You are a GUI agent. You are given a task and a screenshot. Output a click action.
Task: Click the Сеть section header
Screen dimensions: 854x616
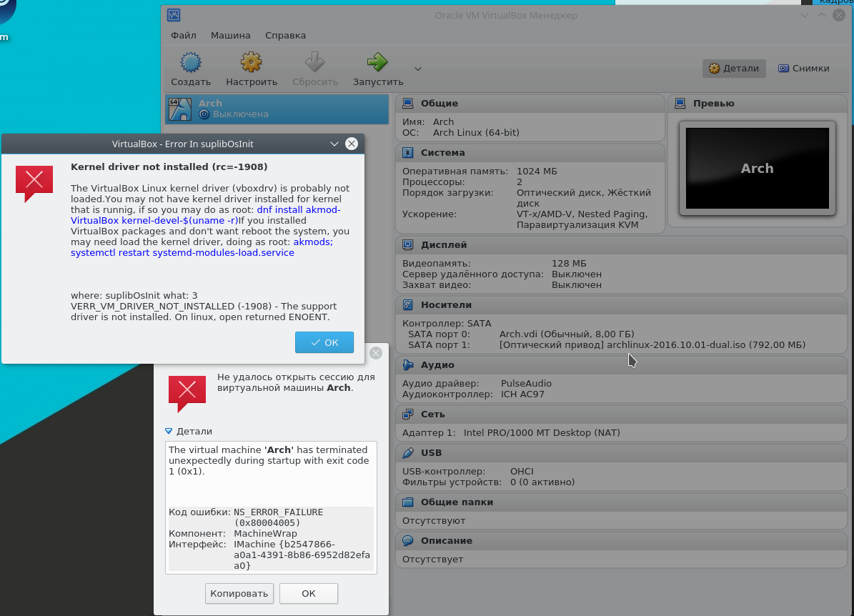pos(622,414)
